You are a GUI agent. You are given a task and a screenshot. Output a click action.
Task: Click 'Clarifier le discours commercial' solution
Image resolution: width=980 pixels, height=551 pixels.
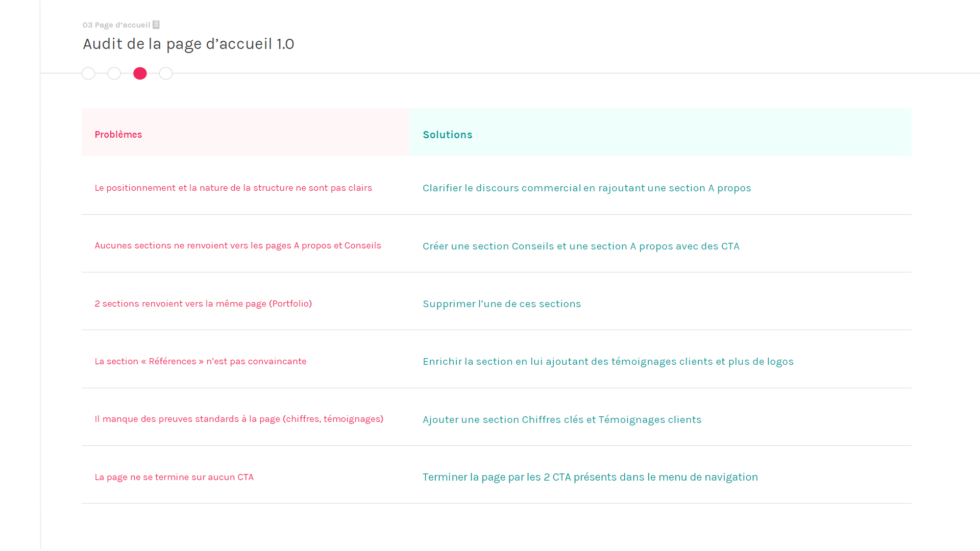(586, 188)
